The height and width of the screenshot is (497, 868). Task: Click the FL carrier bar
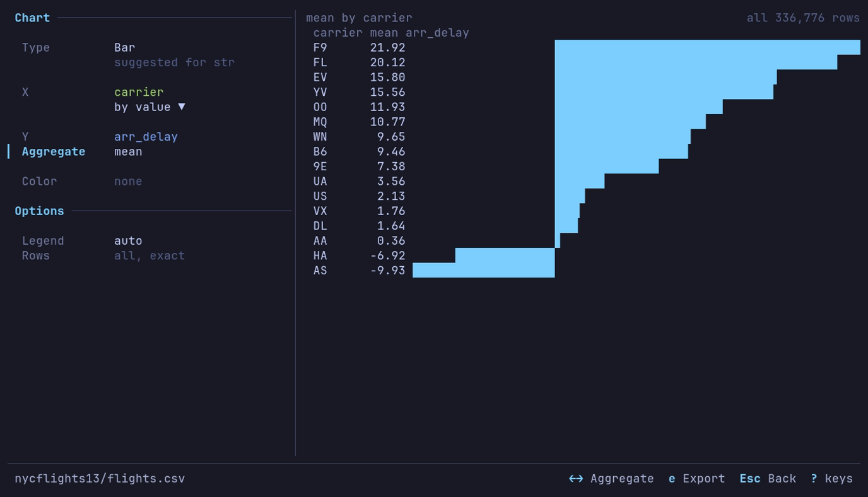[696, 62]
